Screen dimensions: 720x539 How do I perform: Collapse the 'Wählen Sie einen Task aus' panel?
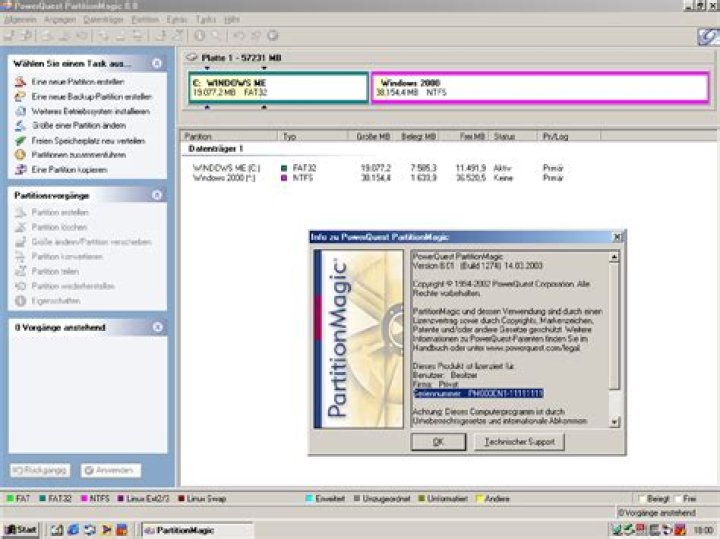click(157, 63)
